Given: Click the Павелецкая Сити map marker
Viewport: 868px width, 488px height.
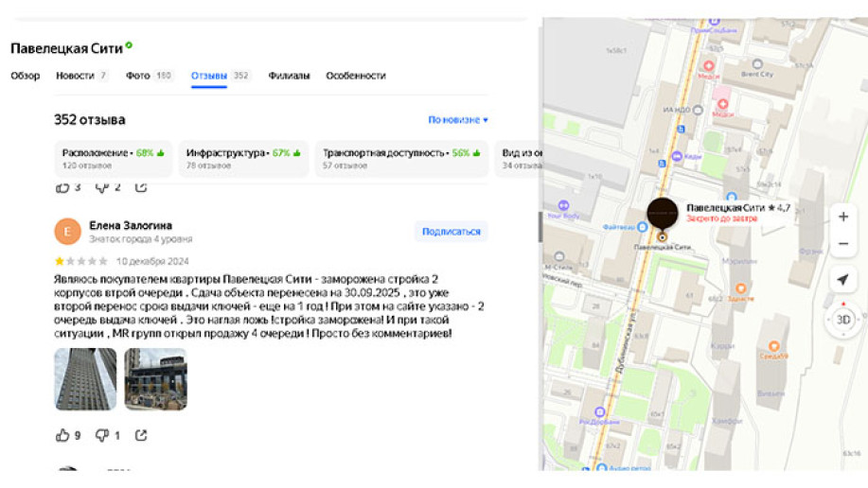Looking at the screenshot, I should click(662, 215).
